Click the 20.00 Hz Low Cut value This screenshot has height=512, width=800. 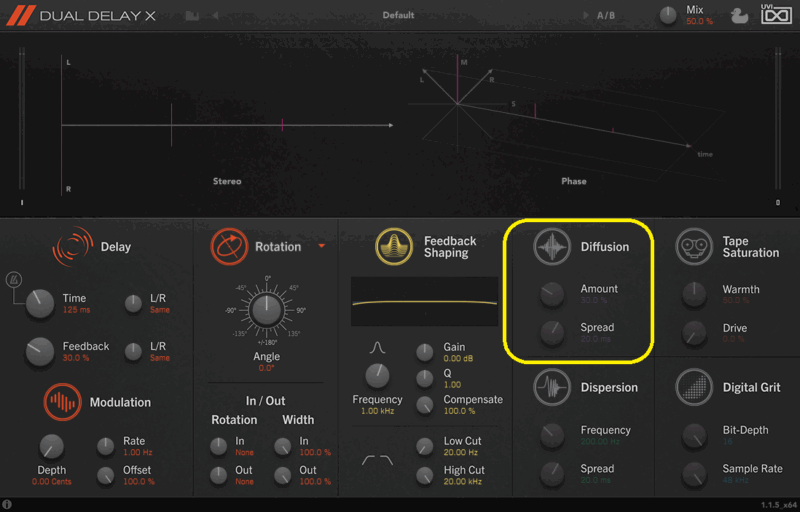(x=461, y=452)
